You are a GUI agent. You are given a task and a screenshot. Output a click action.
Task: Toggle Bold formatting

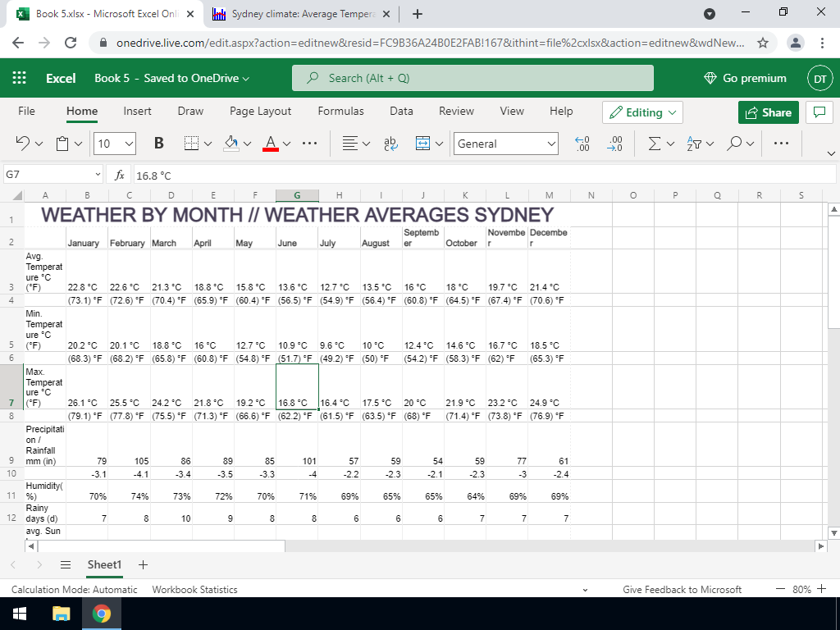158,144
